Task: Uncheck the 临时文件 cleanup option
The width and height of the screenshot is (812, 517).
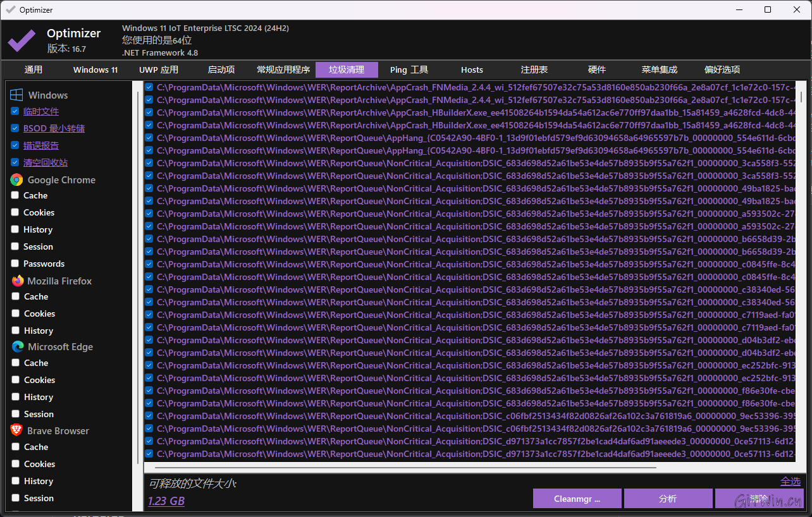Action: tap(14, 111)
